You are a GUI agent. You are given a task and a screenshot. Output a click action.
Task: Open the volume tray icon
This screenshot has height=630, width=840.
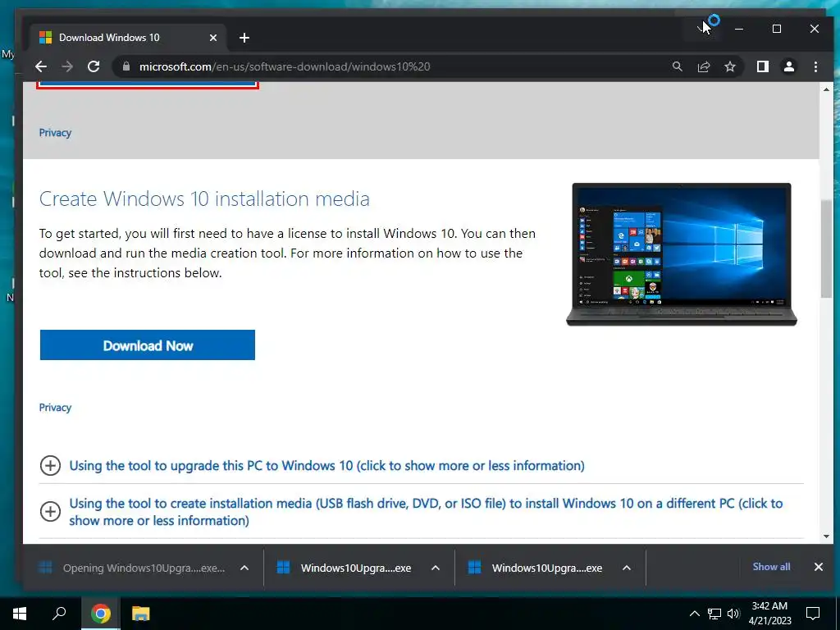coord(733,614)
